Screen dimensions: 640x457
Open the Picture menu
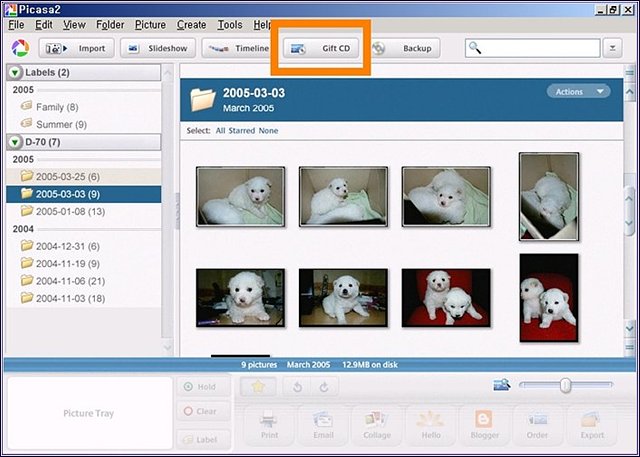[x=150, y=24]
